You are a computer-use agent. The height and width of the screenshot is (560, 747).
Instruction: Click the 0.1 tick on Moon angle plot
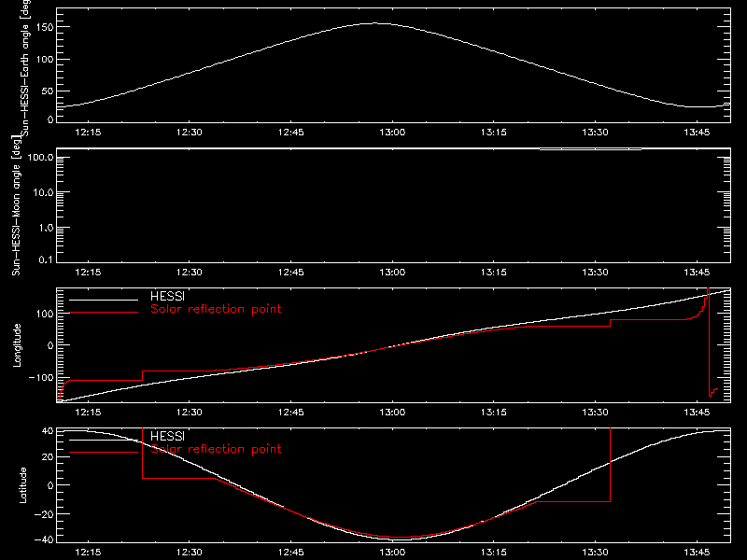tap(46, 259)
